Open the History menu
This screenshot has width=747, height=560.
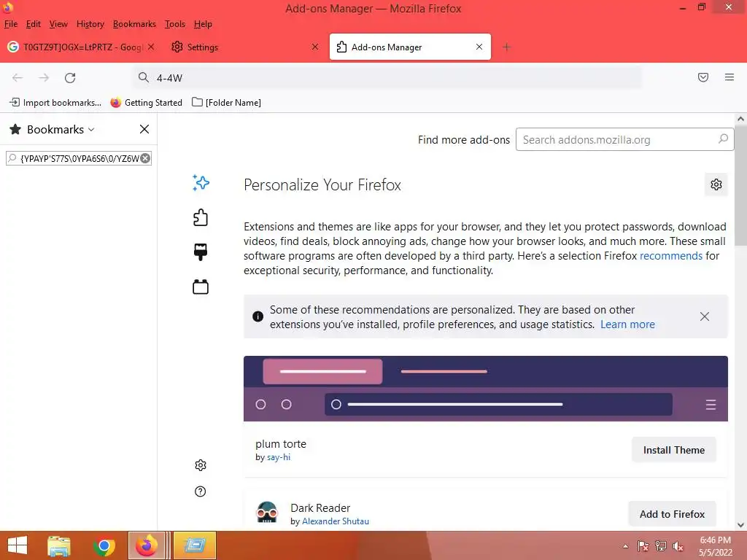(x=90, y=24)
